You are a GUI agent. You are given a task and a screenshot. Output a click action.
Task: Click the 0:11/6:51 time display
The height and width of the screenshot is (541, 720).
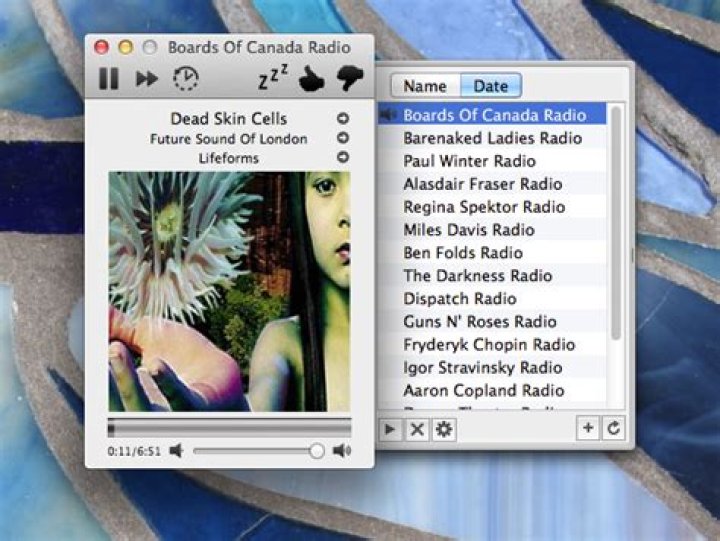(x=134, y=451)
